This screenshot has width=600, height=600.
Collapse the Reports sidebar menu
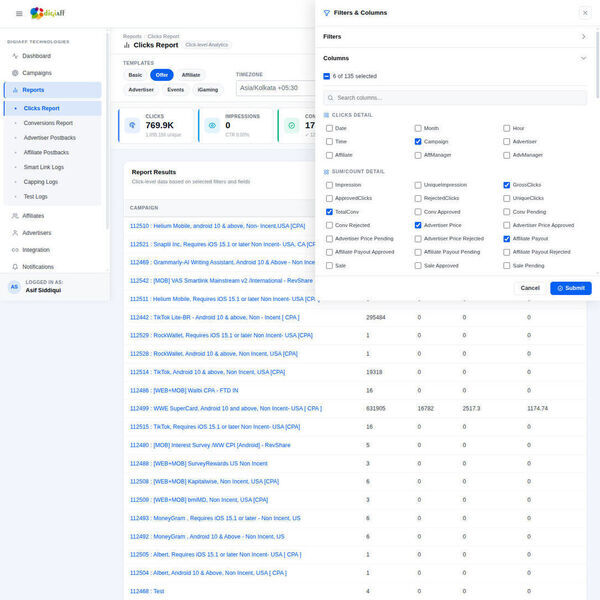[53, 90]
